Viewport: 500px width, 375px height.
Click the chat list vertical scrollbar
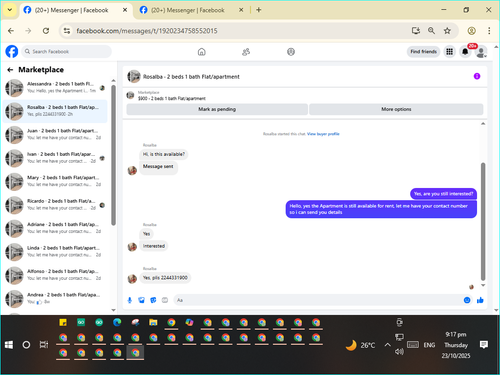(113, 155)
